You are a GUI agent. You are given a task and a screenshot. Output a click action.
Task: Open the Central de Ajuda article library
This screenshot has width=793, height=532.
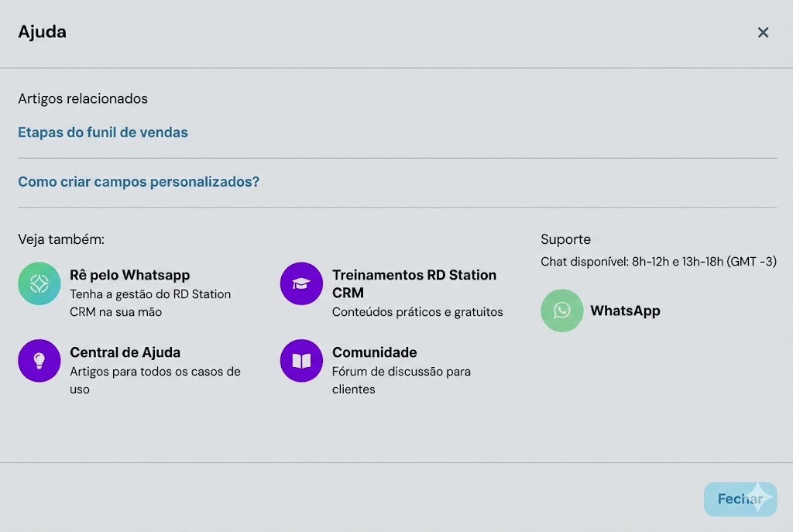pos(125,352)
